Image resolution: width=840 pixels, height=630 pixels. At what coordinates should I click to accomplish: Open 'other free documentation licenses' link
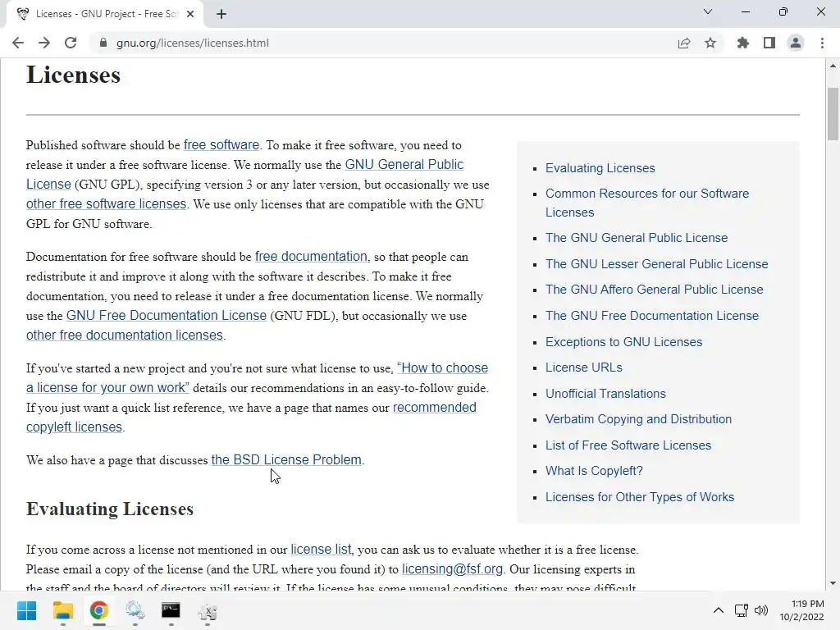[125, 336]
